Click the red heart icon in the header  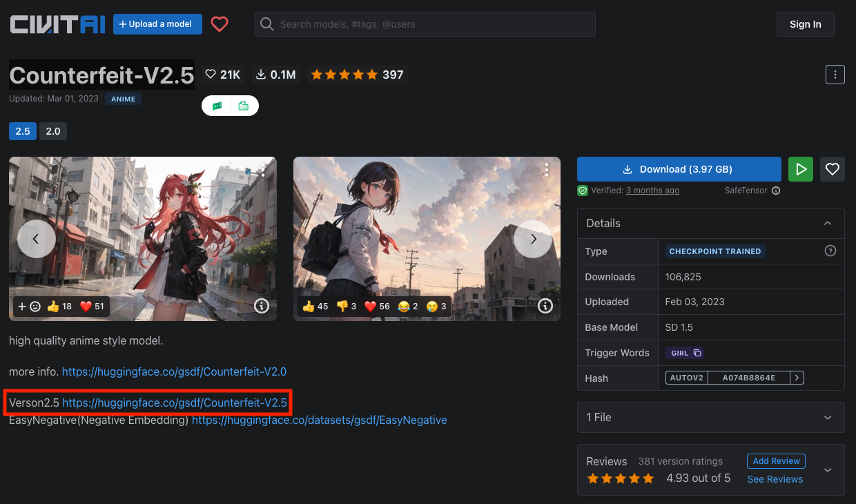[220, 24]
